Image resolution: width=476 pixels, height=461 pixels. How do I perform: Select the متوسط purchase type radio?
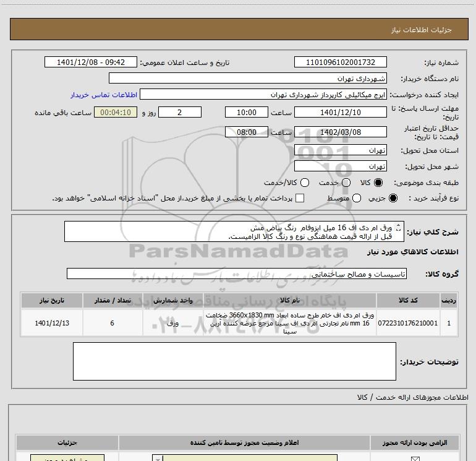357,198
